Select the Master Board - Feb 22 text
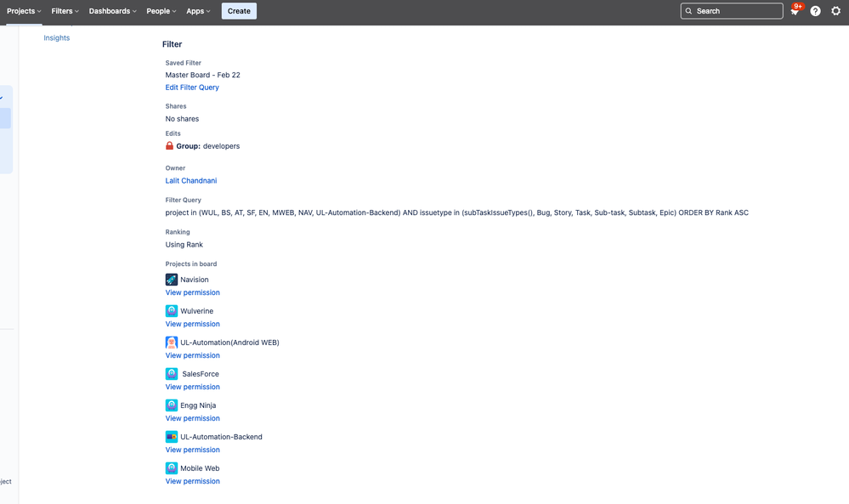The height and width of the screenshot is (504, 849). (202, 75)
